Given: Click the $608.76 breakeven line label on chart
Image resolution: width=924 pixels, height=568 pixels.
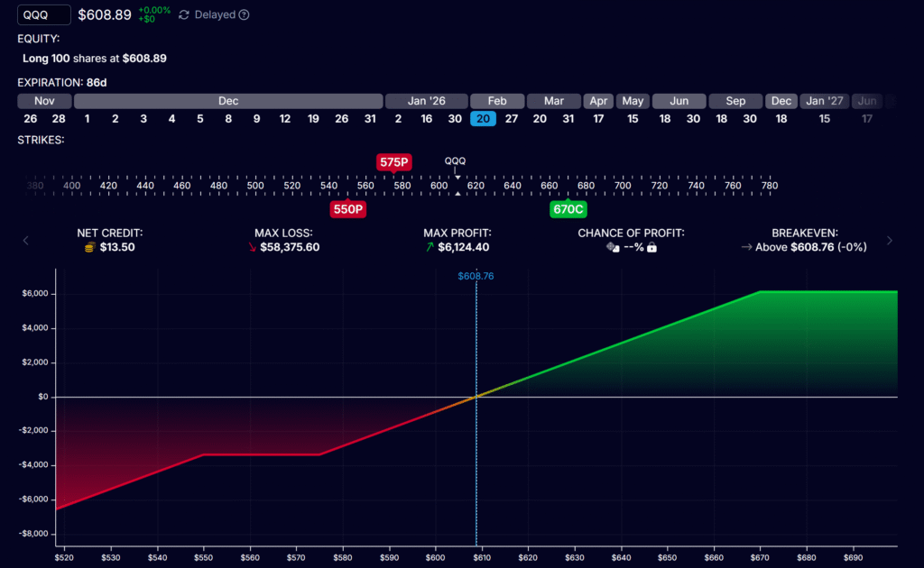Looking at the screenshot, I should 476,276.
